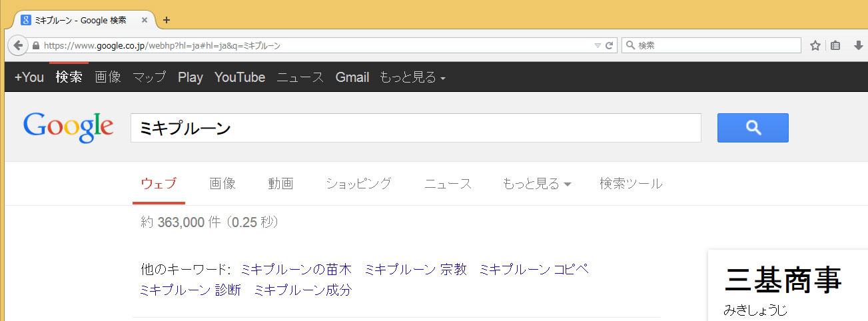Open YouTube in the Google top bar

(x=240, y=77)
